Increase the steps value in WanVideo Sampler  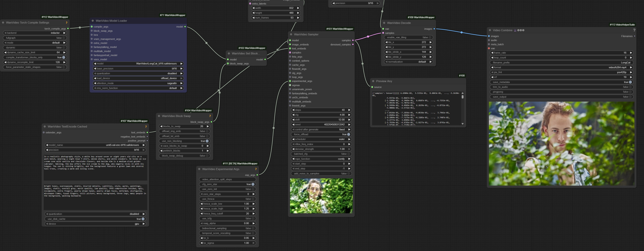[349, 110]
